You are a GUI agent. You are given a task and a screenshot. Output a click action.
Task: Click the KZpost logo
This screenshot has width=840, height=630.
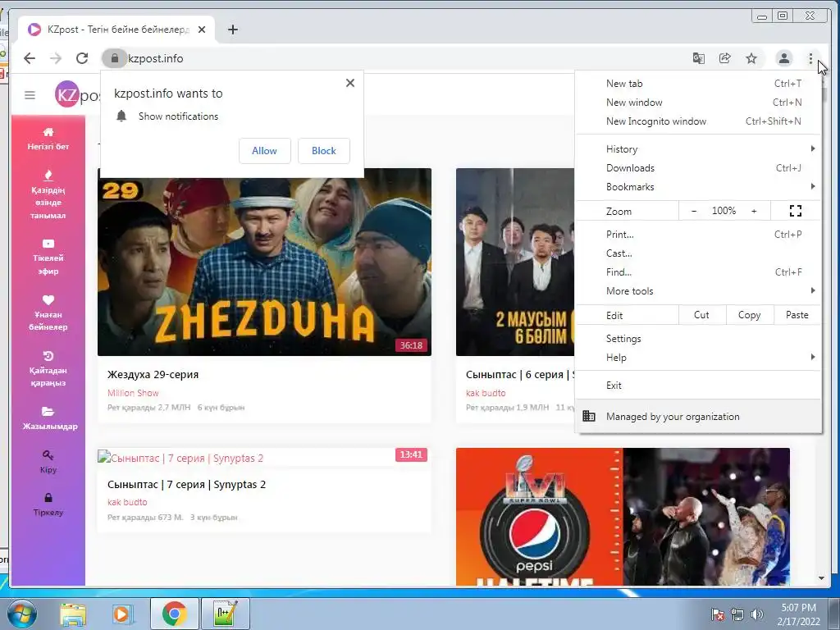77,94
